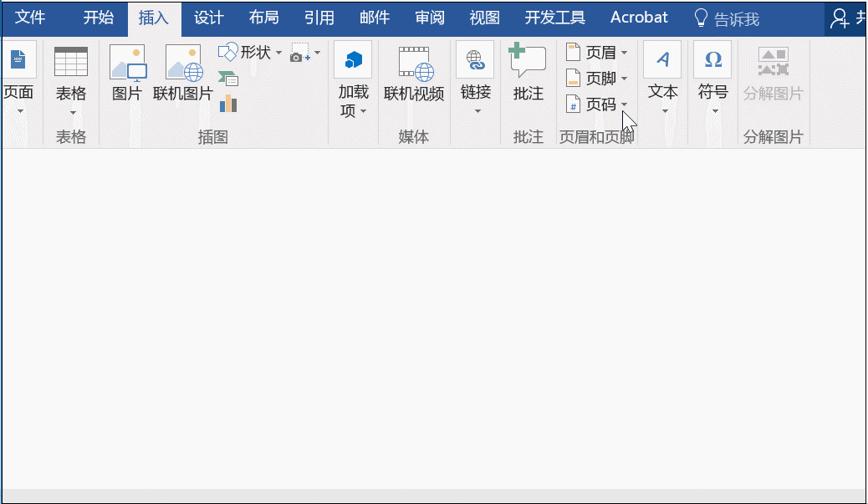Open the Acrobat ribbon tab
The width and height of the screenshot is (868, 504).
pyautogui.click(x=639, y=17)
